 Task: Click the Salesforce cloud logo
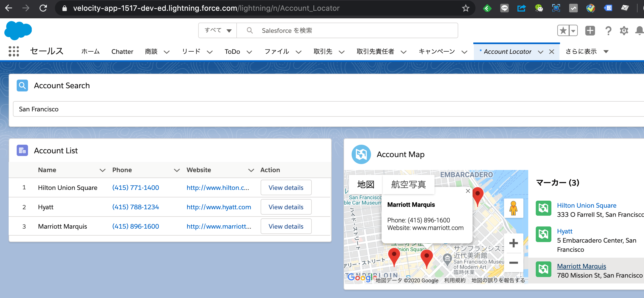tap(18, 30)
